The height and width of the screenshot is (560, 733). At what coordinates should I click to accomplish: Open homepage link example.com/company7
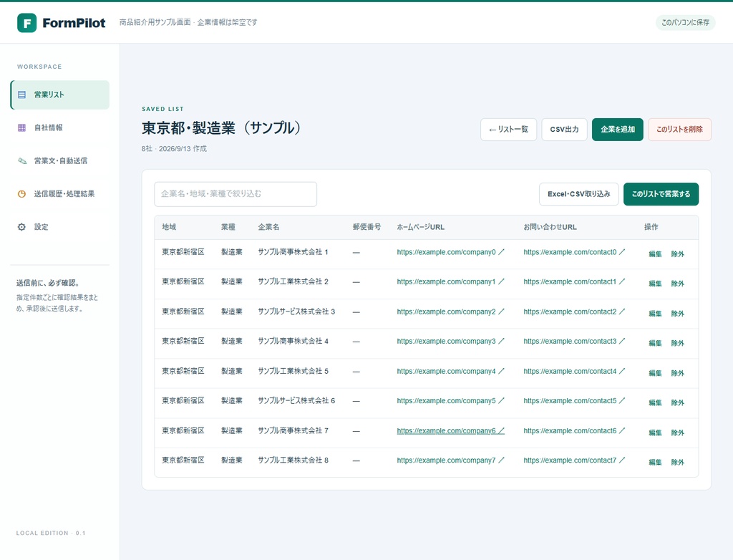pos(451,460)
